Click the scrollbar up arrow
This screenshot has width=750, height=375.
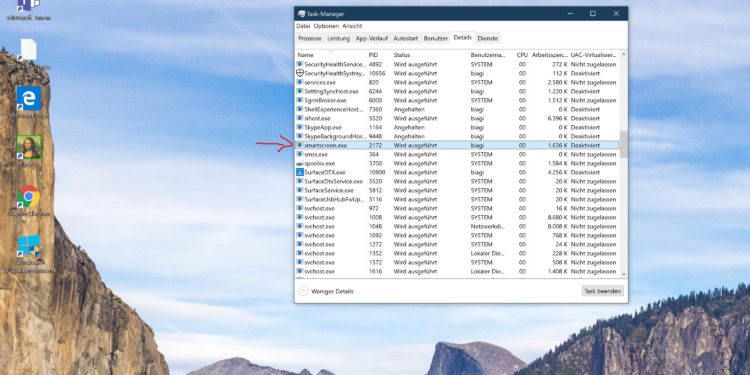coord(623,55)
